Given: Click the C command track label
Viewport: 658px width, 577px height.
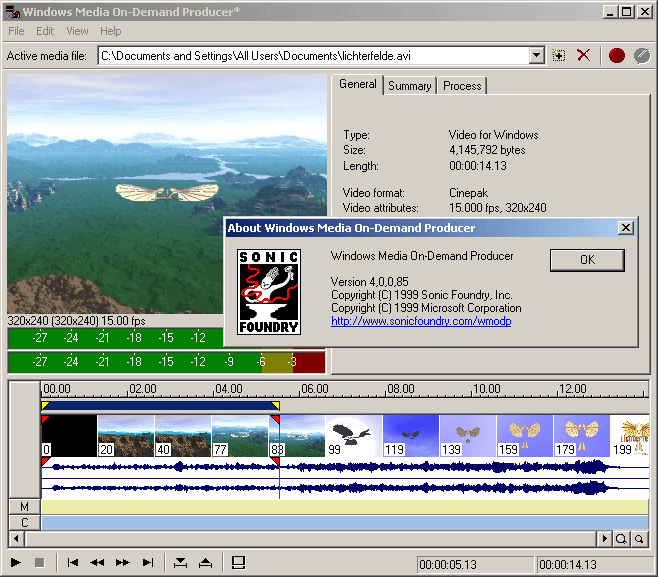Looking at the screenshot, I should (x=24, y=523).
